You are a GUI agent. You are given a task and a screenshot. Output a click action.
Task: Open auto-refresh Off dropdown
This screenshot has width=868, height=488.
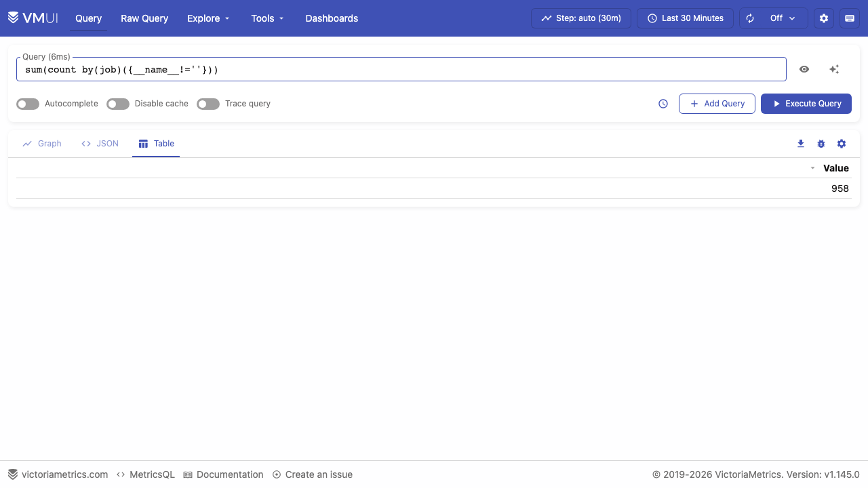coord(783,18)
